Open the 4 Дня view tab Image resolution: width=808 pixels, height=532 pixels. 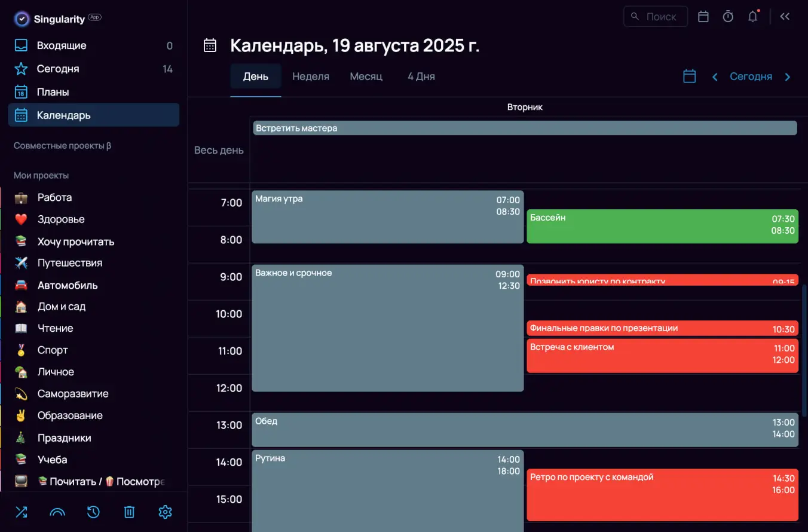click(x=421, y=76)
